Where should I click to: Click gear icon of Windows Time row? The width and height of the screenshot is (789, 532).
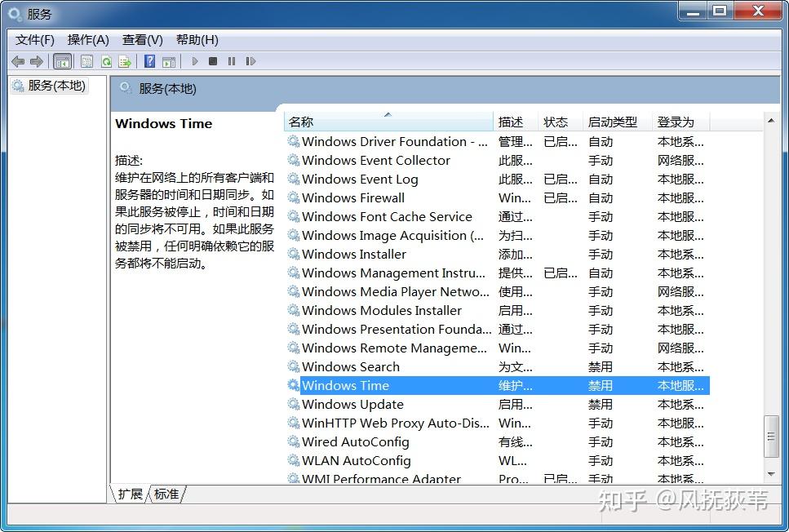294,385
